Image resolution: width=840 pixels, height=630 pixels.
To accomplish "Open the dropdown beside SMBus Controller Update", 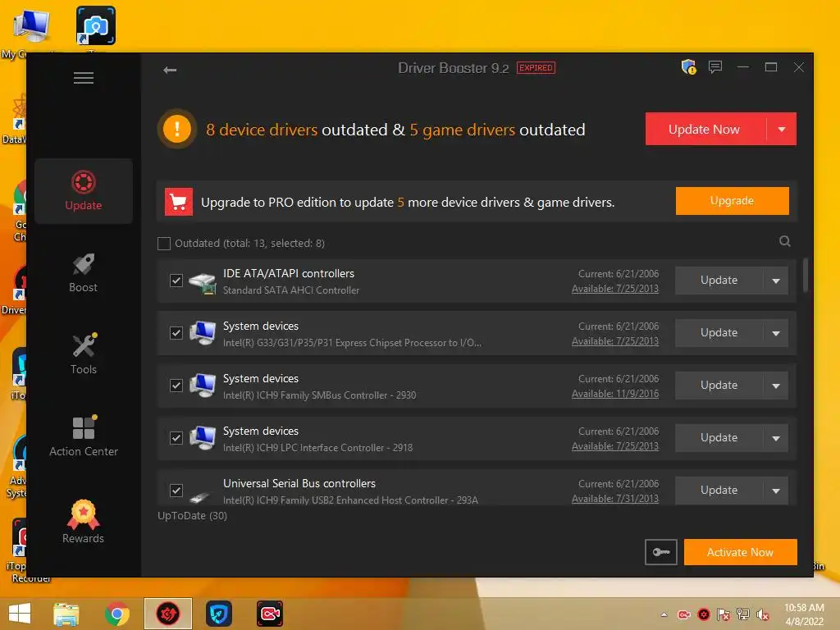I will pyautogui.click(x=776, y=386).
